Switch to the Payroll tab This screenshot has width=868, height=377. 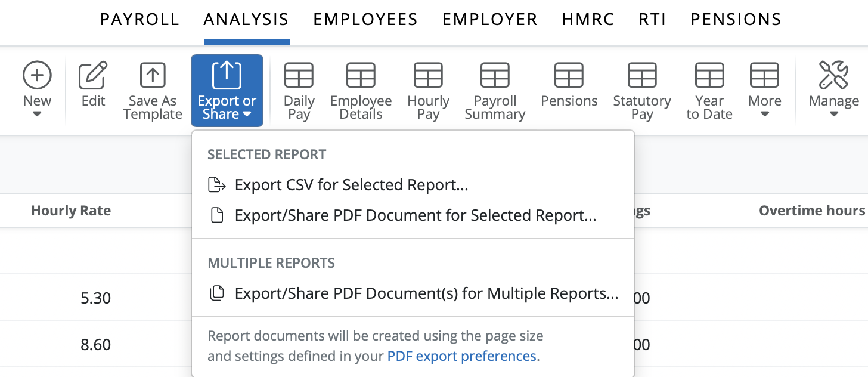[139, 20]
